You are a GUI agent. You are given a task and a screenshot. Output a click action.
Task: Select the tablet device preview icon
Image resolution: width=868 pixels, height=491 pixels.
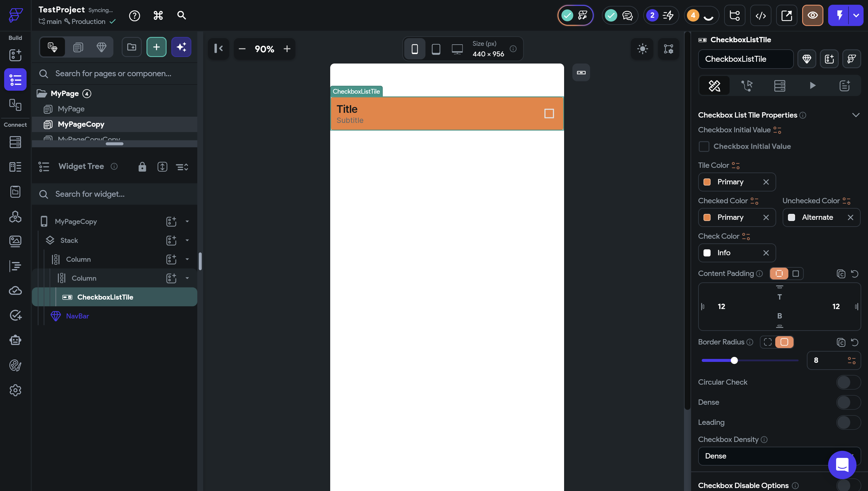pos(436,49)
